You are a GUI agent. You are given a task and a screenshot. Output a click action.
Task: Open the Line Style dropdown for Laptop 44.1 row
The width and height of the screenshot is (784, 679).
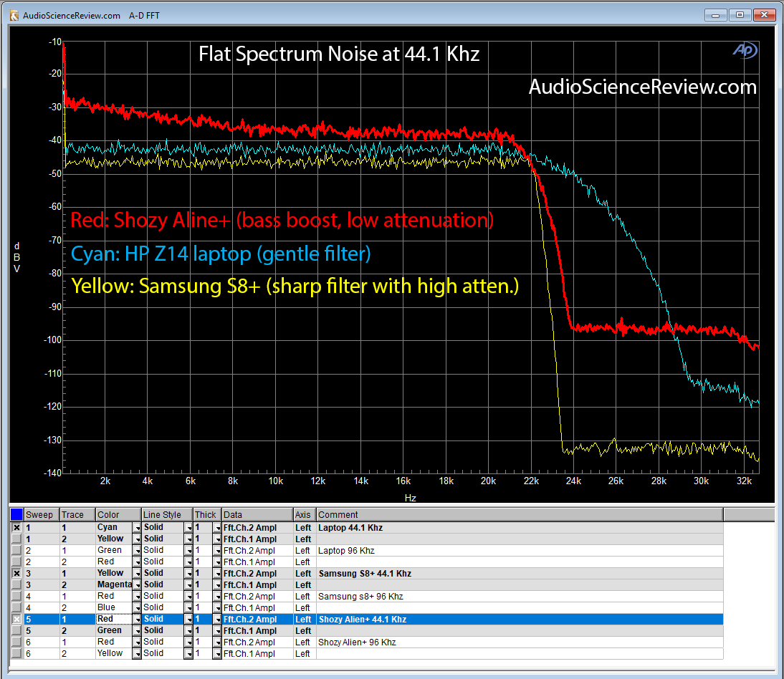pyautogui.click(x=188, y=528)
